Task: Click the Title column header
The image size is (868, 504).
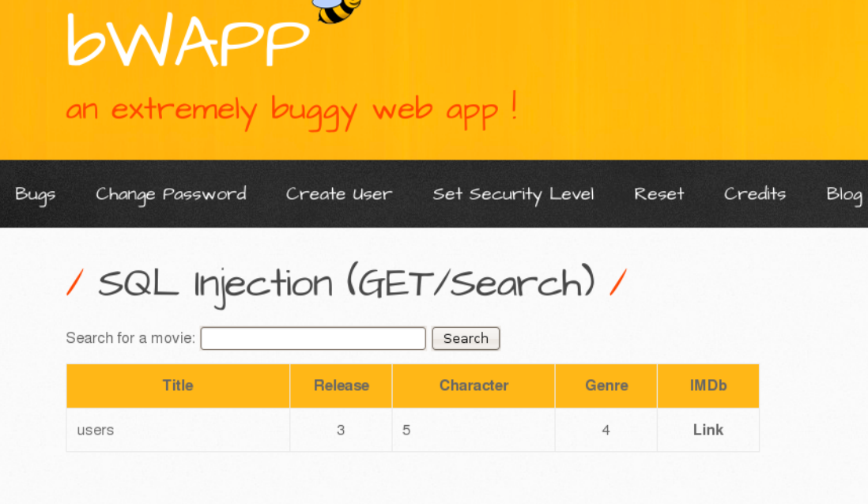Action: (178, 386)
